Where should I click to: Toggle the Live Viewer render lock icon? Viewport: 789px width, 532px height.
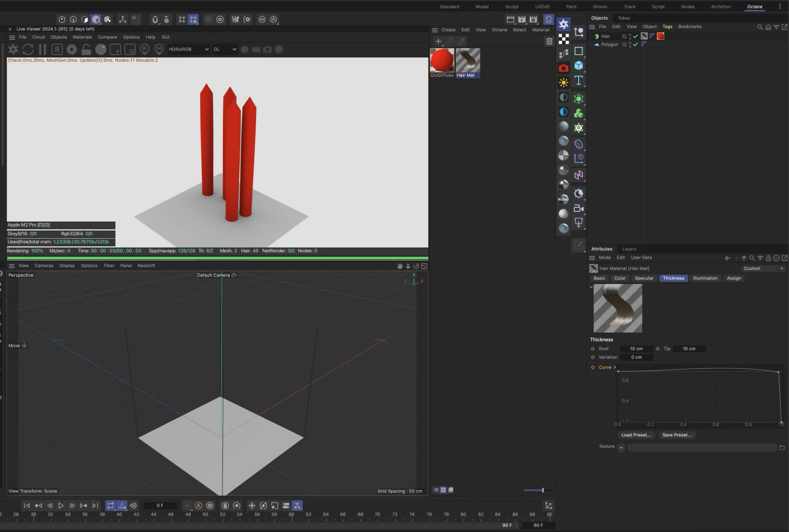point(86,50)
